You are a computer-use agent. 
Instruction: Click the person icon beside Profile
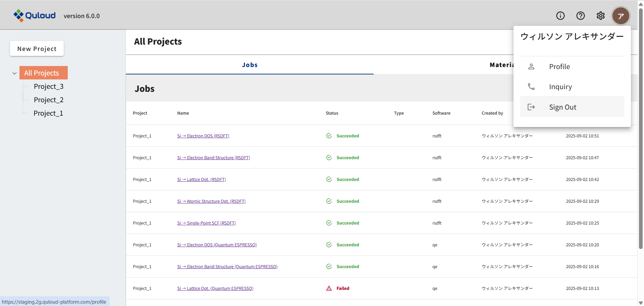pyautogui.click(x=531, y=67)
